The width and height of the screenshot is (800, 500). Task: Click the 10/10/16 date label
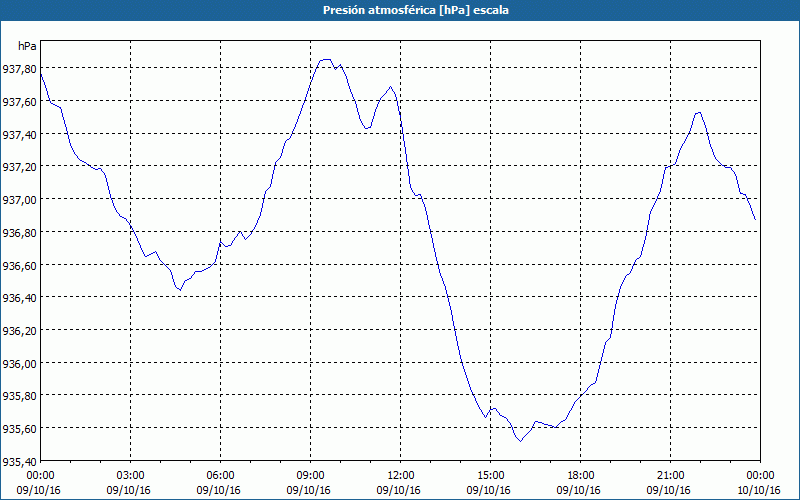tap(759, 490)
